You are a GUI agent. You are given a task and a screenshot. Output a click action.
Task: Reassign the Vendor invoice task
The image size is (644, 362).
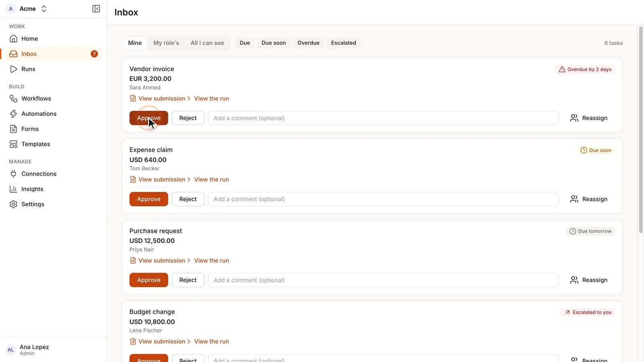(588, 118)
